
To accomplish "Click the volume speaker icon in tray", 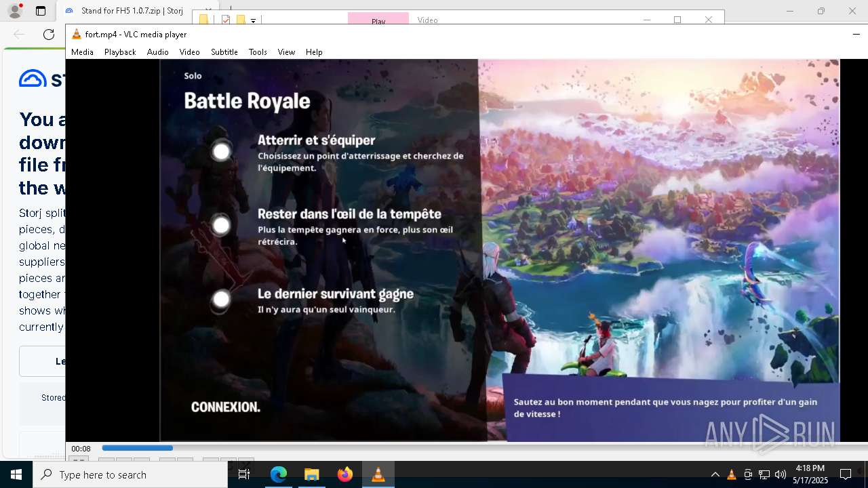I will pyautogui.click(x=781, y=474).
